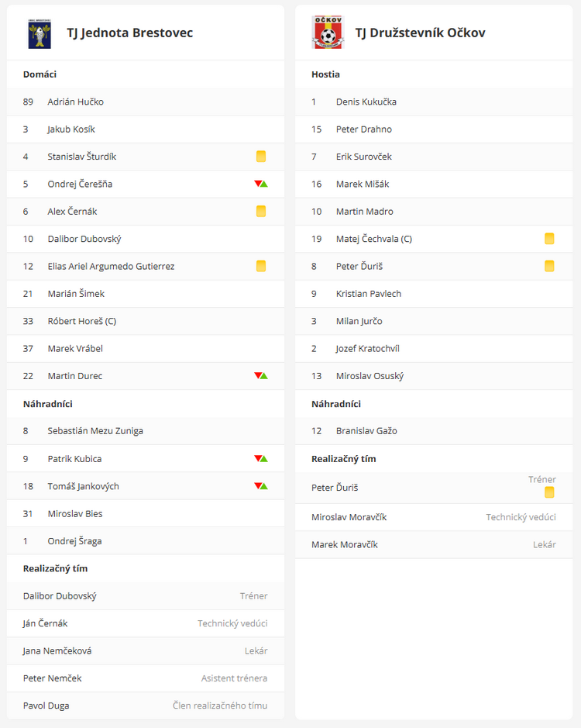Select substitute Branislav Gažo
The height and width of the screenshot is (728, 581).
click(366, 431)
